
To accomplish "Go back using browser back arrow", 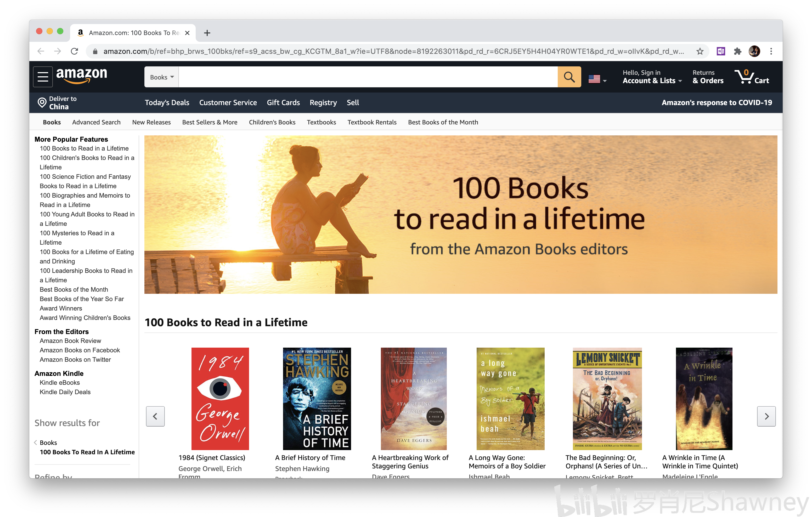I will (41, 51).
